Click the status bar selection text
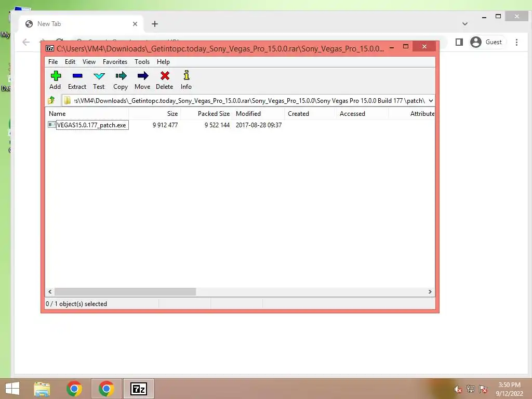 click(x=76, y=303)
